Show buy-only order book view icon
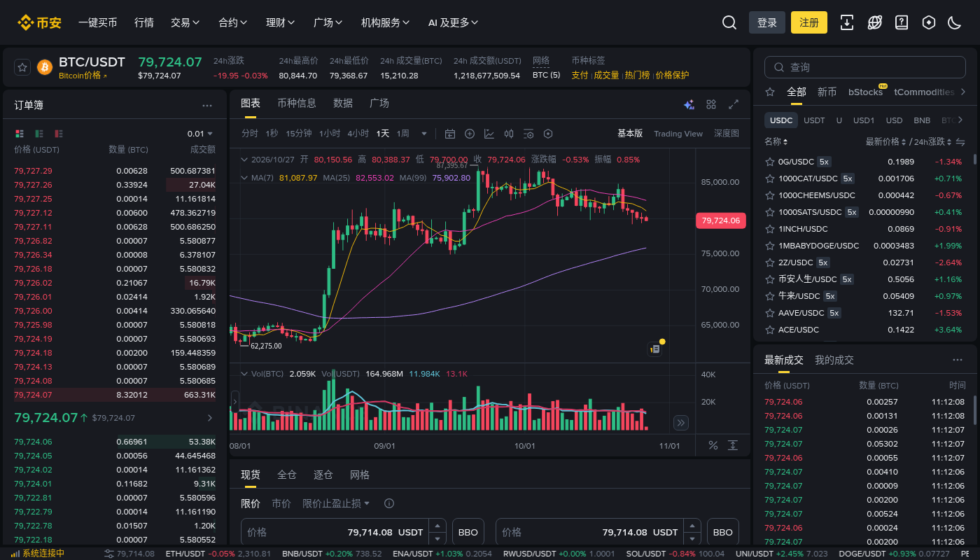The width and height of the screenshot is (980, 560). (39, 133)
